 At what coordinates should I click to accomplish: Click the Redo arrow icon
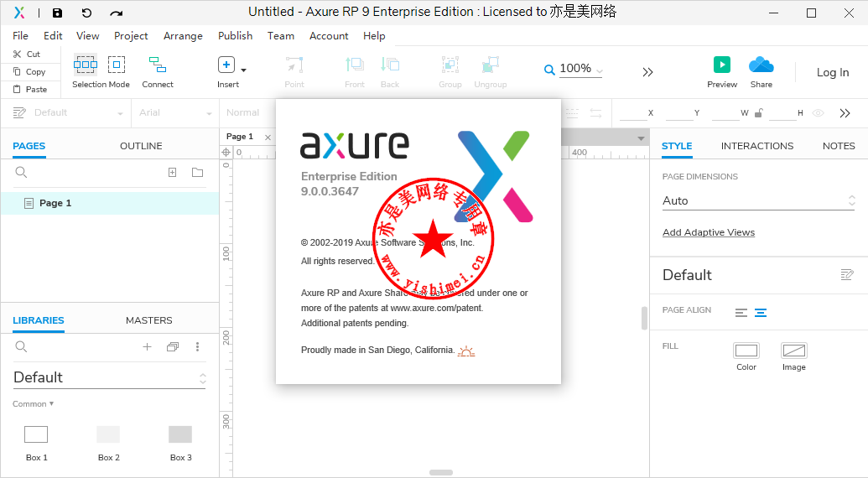116,13
